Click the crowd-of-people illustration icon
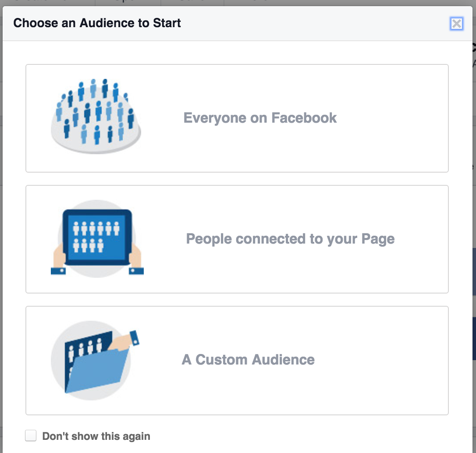This screenshot has height=453, width=476. [96, 117]
